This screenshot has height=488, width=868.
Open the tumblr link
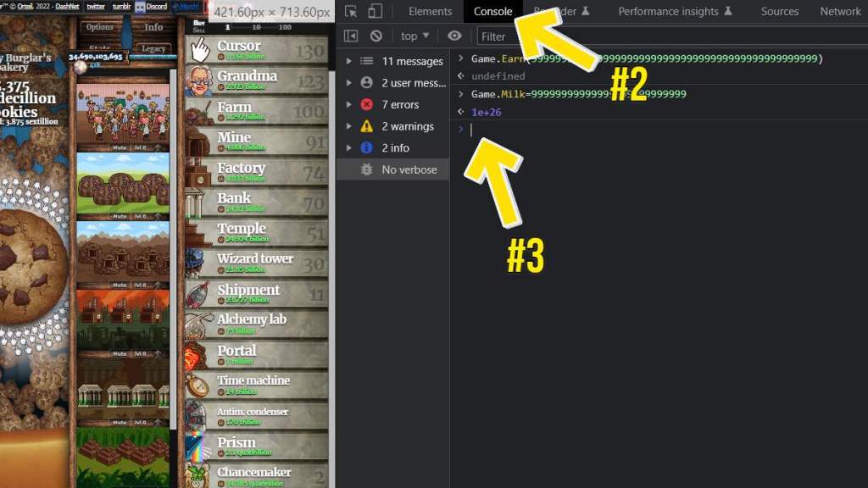pos(121,7)
